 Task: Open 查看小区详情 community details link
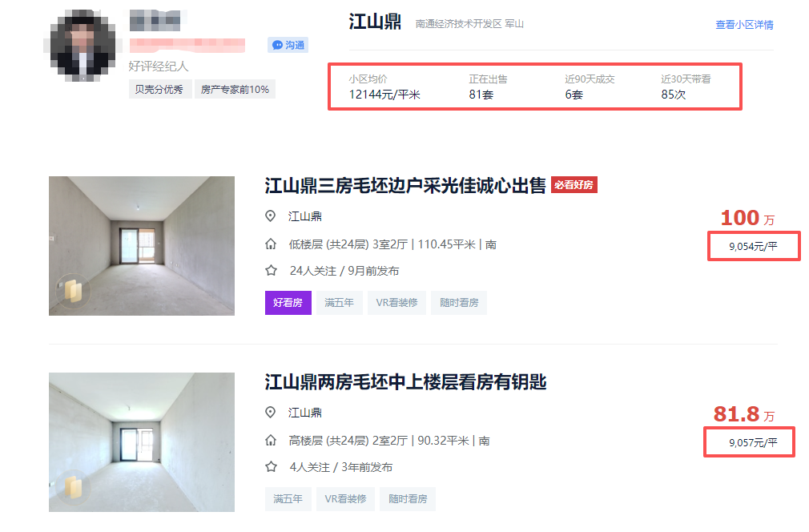click(x=744, y=25)
